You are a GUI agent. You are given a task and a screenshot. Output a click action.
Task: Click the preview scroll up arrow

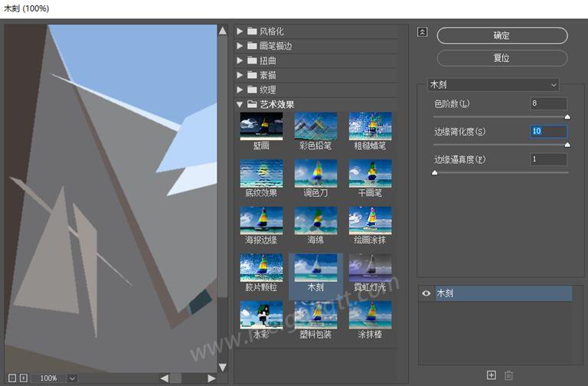(x=223, y=31)
